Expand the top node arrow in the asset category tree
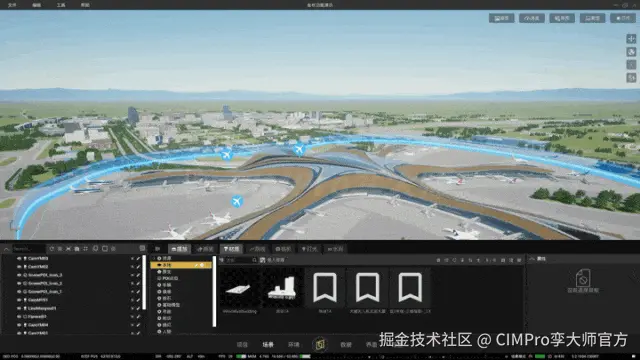 [x=154, y=258]
